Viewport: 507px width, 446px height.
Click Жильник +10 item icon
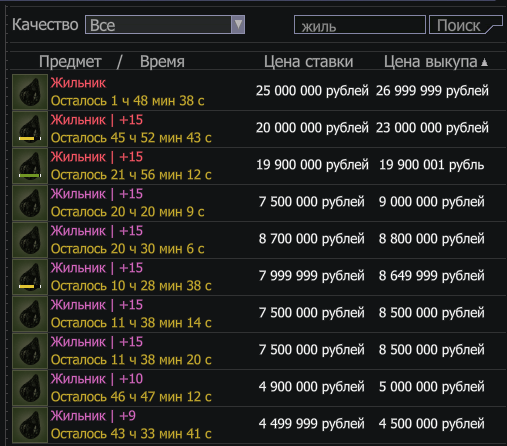(30, 388)
